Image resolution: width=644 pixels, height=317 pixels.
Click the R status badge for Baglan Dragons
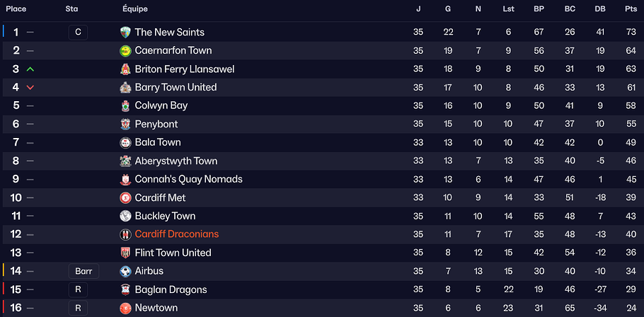tap(78, 289)
